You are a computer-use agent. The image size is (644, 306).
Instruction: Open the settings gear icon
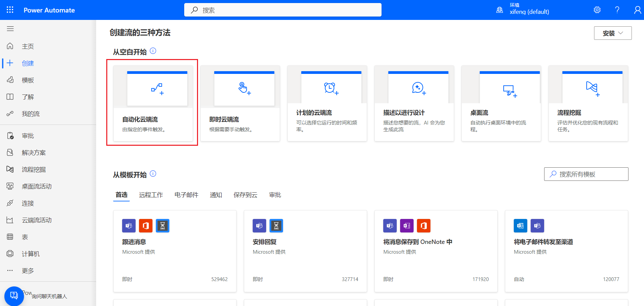[597, 10]
